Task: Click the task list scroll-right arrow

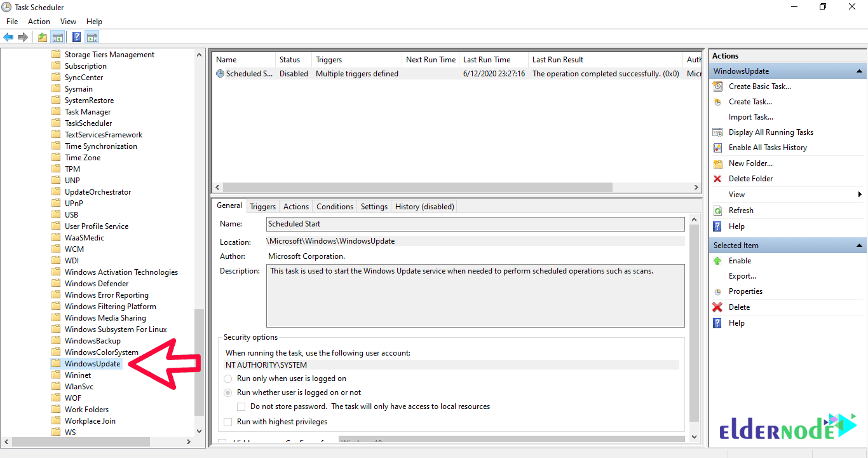Action: click(x=696, y=188)
